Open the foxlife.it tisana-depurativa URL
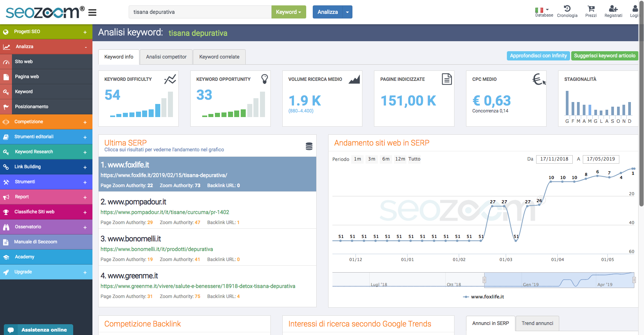 (164, 175)
